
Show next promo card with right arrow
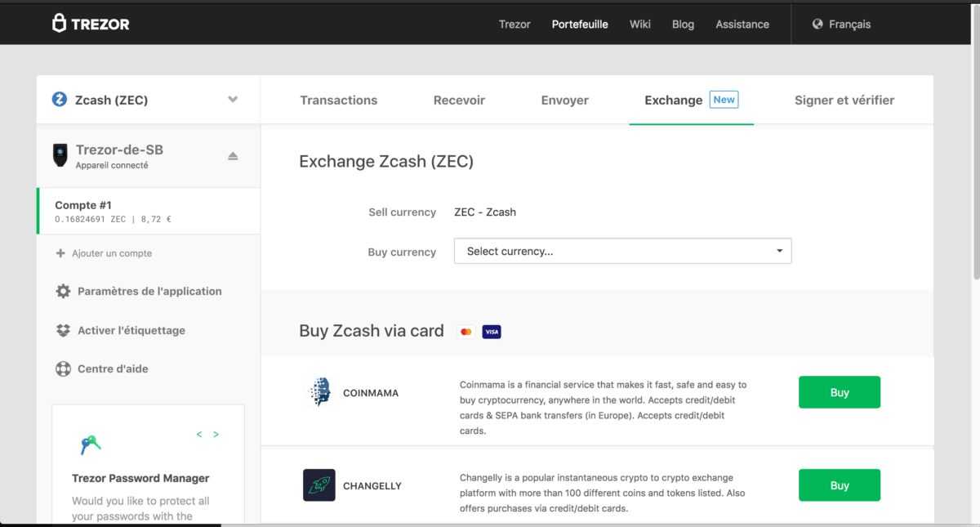[x=216, y=435]
